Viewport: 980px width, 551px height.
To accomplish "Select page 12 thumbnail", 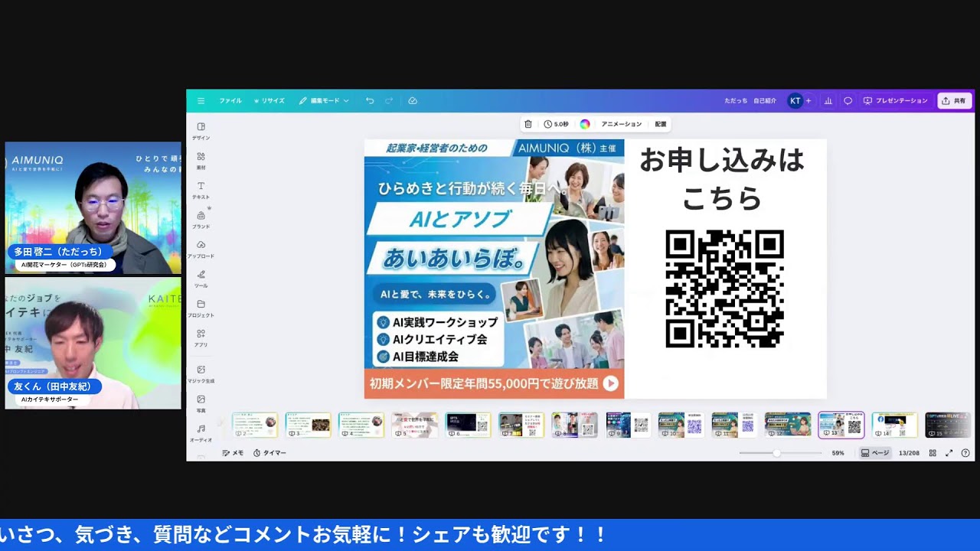I will pyautogui.click(x=787, y=425).
